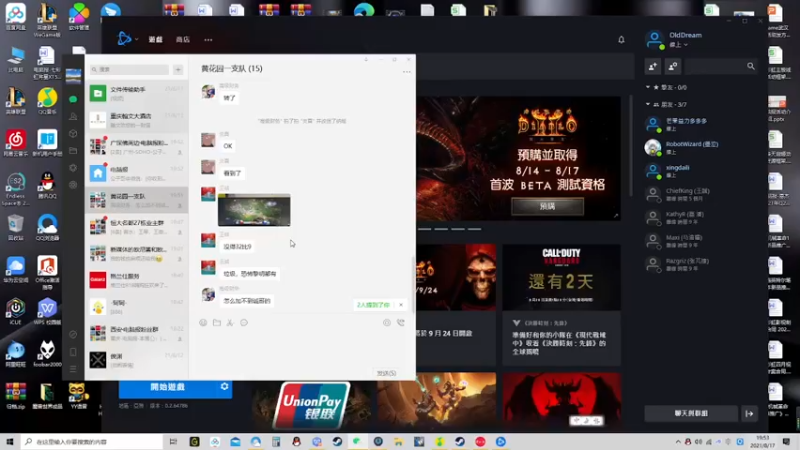Open the WeChat favorites cube icon
800x450 pixels.
pyautogui.click(x=73, y=134)
